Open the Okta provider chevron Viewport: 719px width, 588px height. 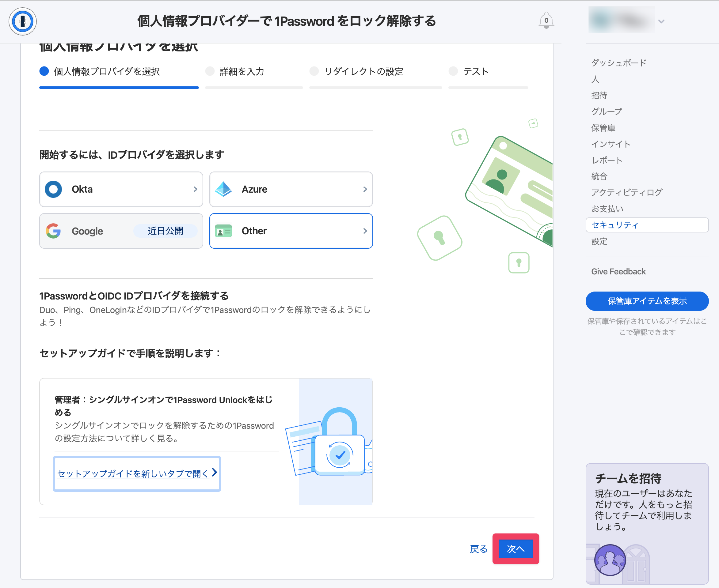pos(195,189)
